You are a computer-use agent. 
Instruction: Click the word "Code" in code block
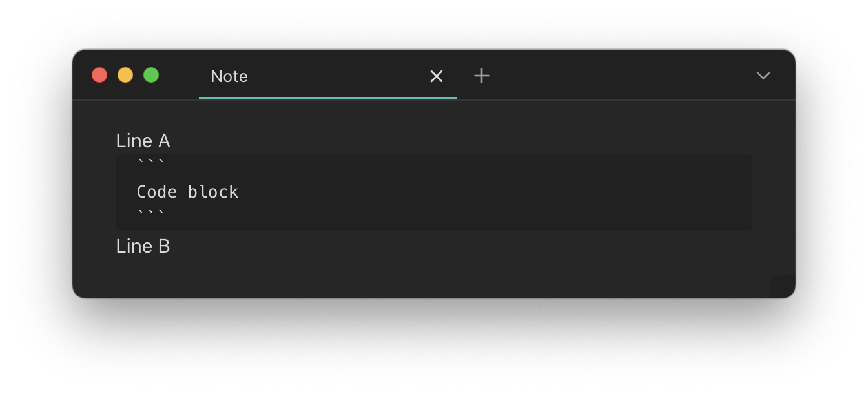[156, 192]
